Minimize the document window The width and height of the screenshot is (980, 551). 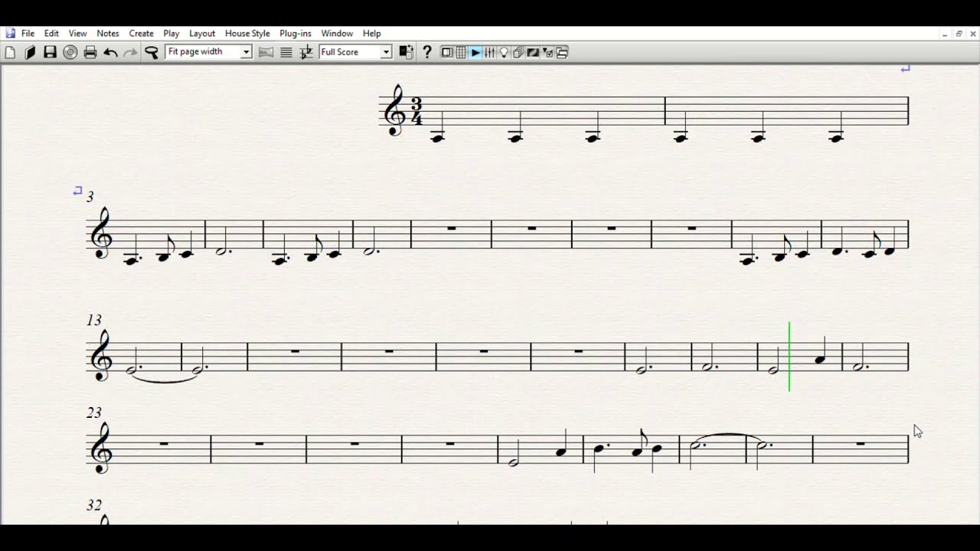click(946, 34)
